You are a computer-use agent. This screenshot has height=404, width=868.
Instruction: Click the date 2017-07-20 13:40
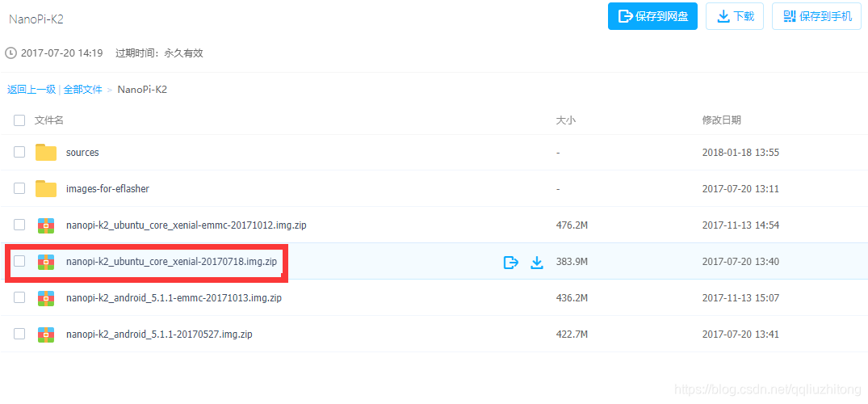(x=740, y=262)
